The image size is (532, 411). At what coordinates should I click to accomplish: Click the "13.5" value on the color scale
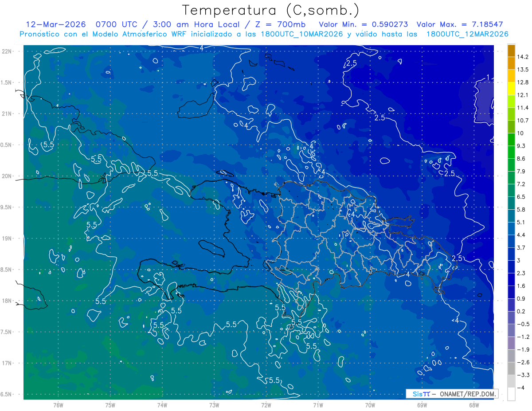coord(523,70)
